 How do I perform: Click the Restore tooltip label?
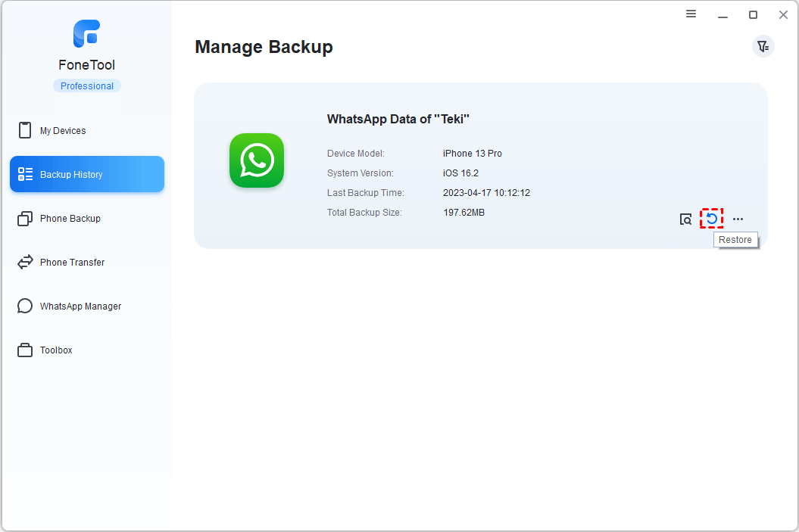735,239
